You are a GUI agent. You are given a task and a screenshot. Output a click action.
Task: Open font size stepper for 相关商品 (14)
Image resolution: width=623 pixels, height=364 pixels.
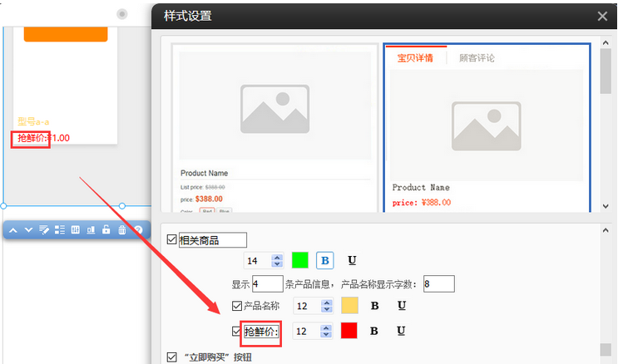tap(277, 261)
